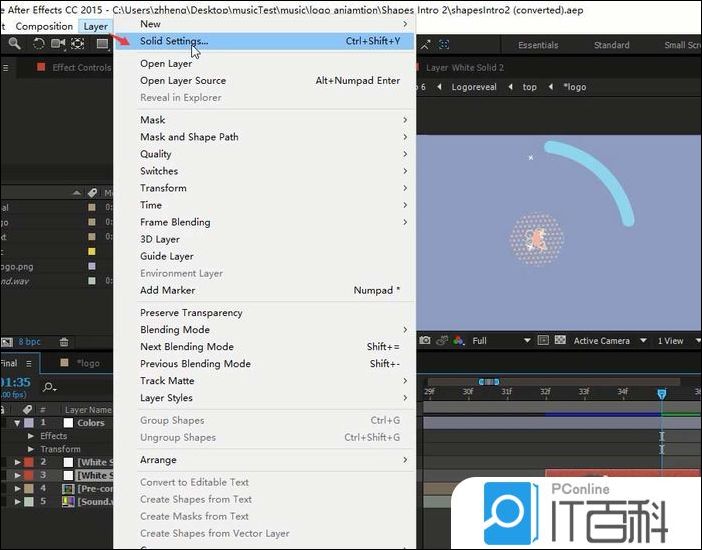Select the Unified Camera tool

58,44
